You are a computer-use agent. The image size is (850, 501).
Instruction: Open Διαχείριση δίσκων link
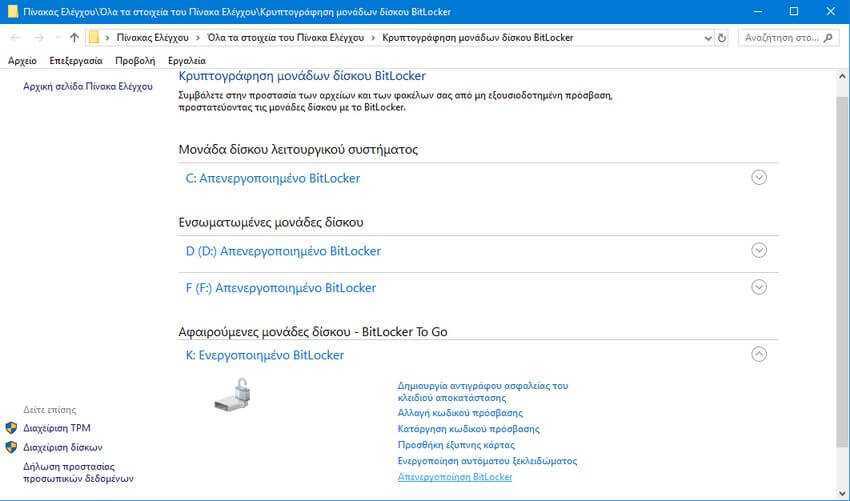(x=62, y=447)
